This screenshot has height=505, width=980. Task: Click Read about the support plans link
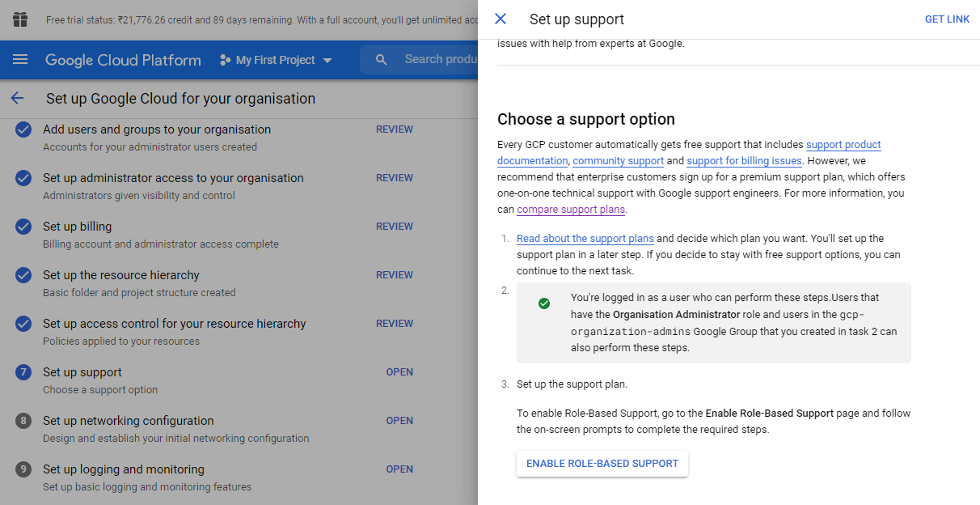(x=585, y=239)
